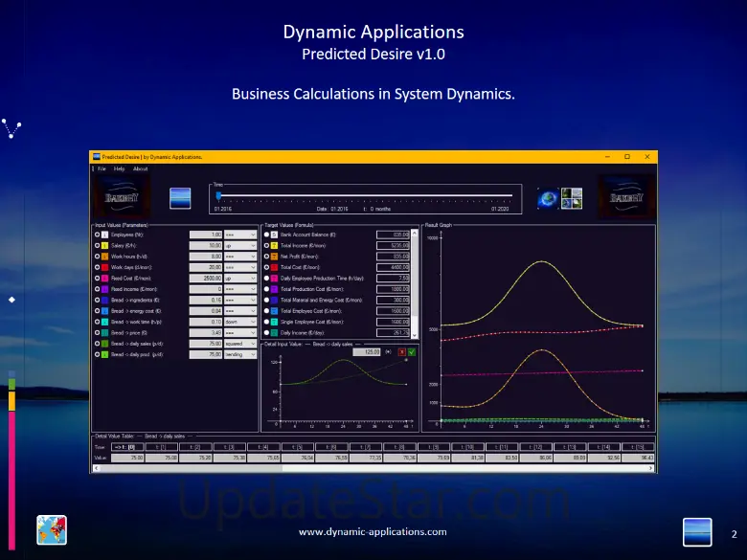Viewport: 747px width, 560px height.
Task: Select the Daily Income radio button
Action: pos(266,333)
